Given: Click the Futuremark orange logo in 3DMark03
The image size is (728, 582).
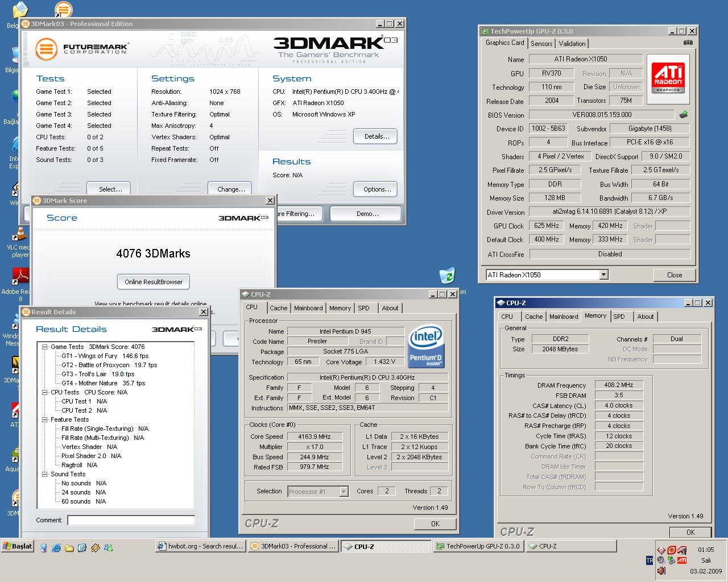Looking at the screenshot, I should (45, 48).
